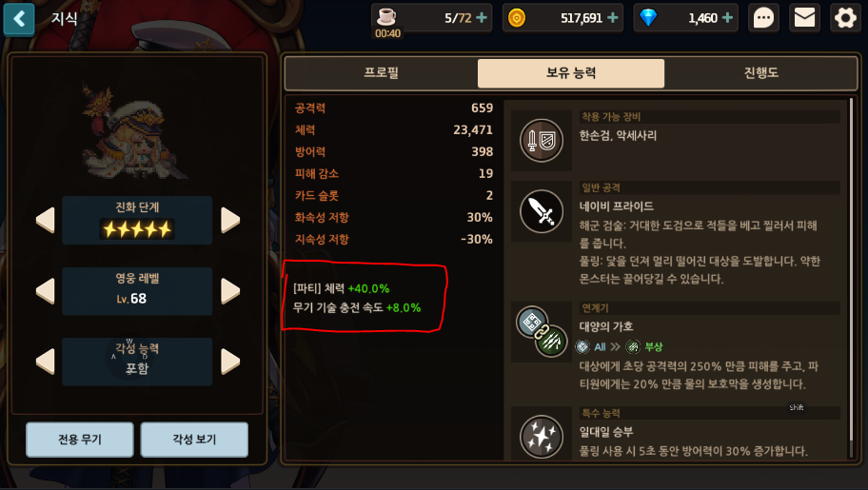This screenshot has width=868, height=490.
Task: Select the 일대일 승부 special ability icon
Action: pyautogui.click(x=542, y=437)
